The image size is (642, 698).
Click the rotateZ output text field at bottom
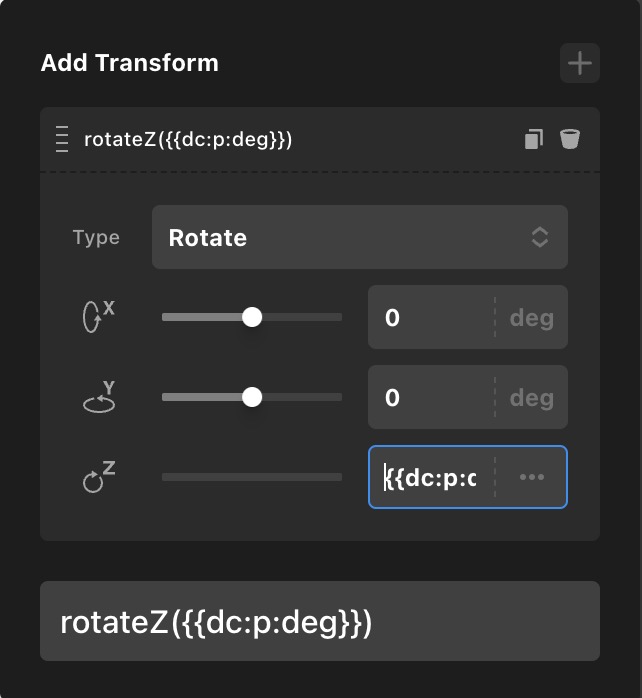(320, 621)
